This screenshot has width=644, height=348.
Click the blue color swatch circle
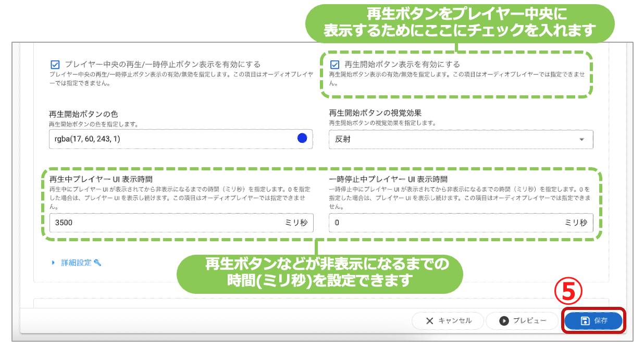coord(301,139)
